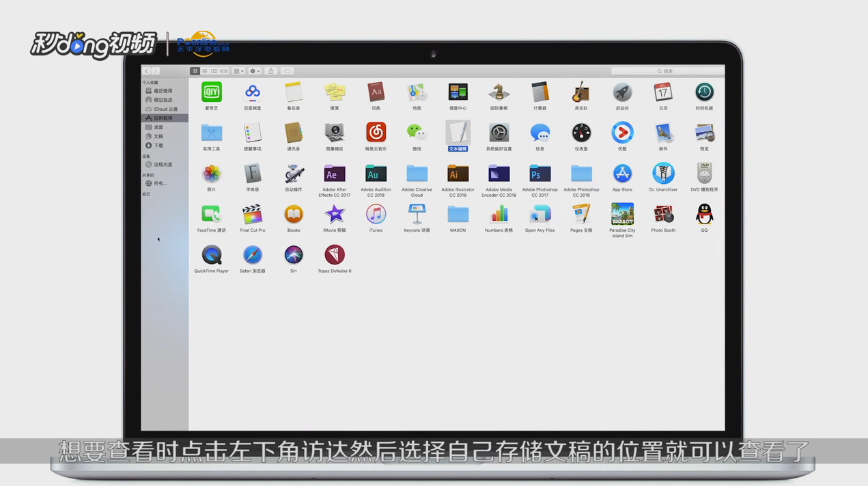
Task: Switch Finder to column view
Action: click(x=214, y=71)
